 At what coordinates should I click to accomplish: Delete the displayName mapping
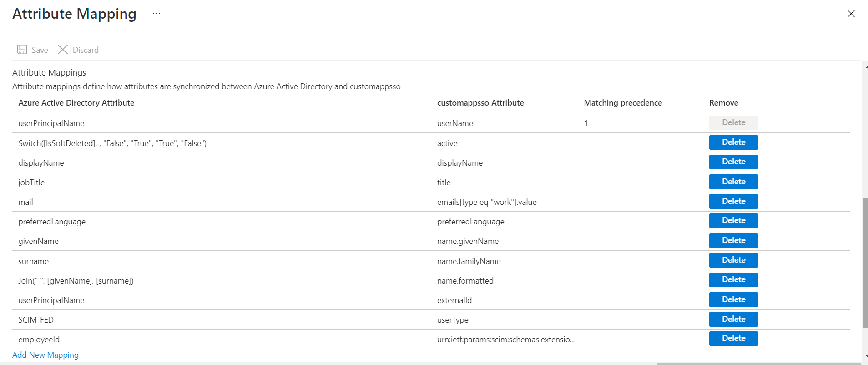[733, 162]
